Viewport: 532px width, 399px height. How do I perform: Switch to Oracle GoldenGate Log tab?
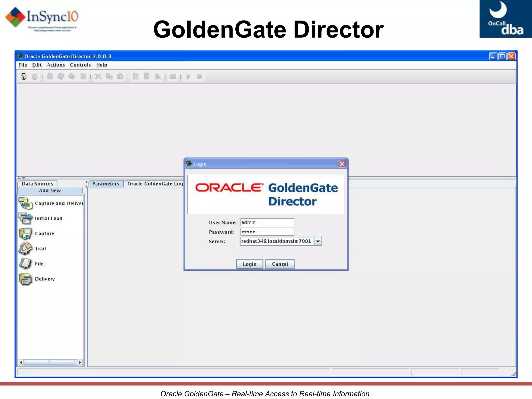pyautogui.click(x=155, y=184)
